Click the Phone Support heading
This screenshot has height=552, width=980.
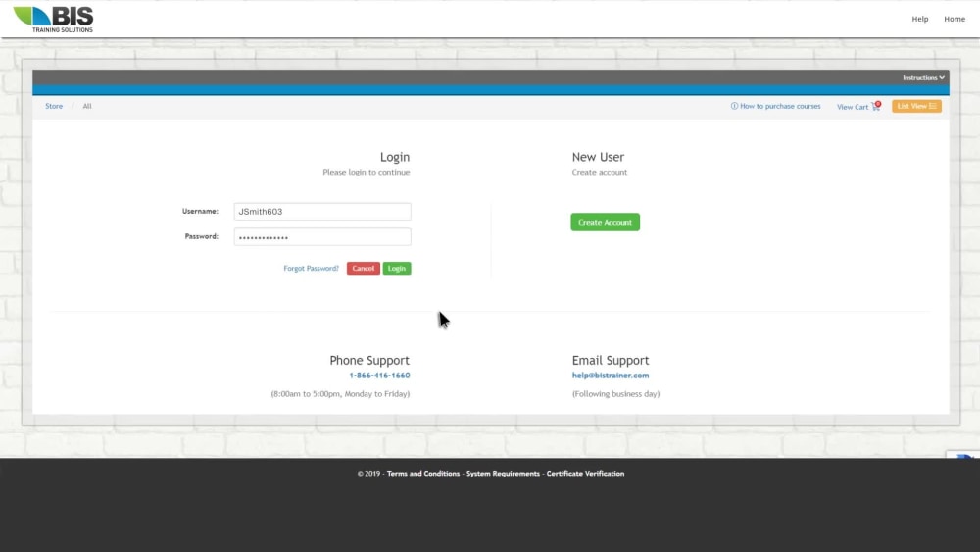[369, 361]
